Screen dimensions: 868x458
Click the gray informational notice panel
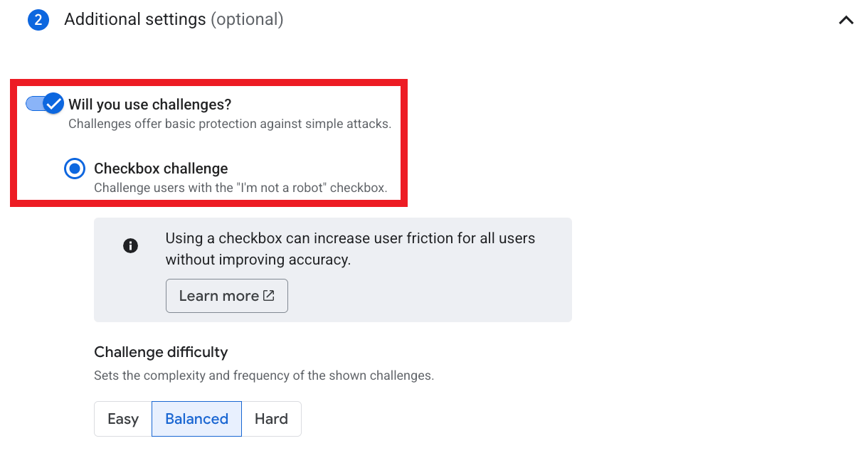332,270
